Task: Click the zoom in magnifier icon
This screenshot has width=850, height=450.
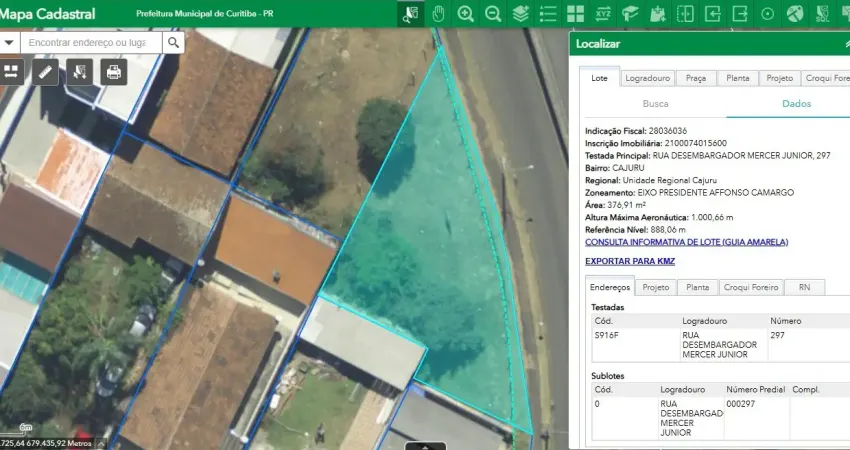Action: 466,14
